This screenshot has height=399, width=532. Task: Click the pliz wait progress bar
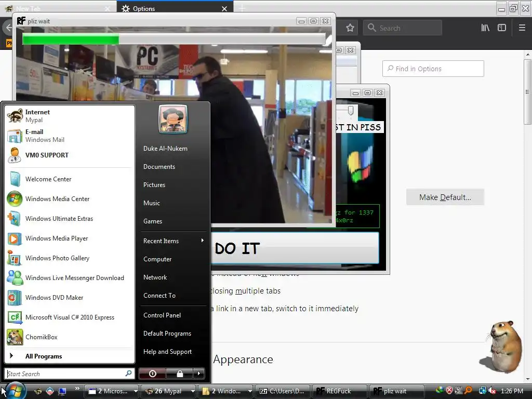tap(174, 38)
